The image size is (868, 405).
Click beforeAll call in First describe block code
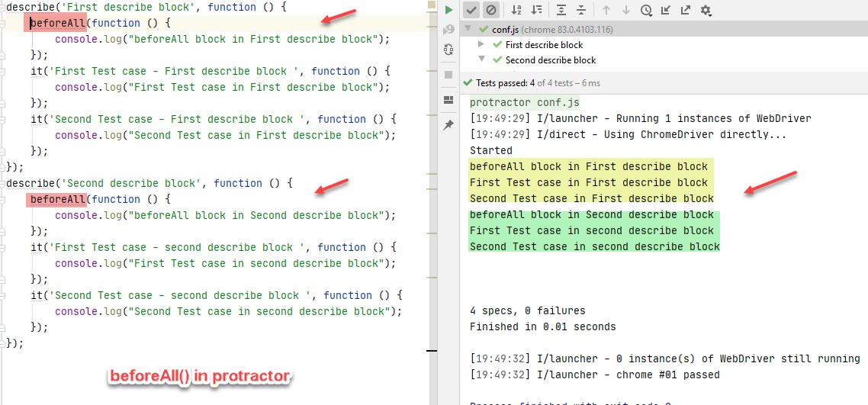tap(57, 23)
